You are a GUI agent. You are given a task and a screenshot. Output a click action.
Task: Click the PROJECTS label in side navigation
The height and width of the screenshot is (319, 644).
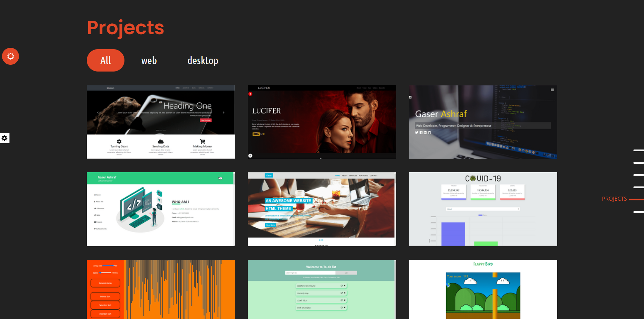(x=614, y=199)
